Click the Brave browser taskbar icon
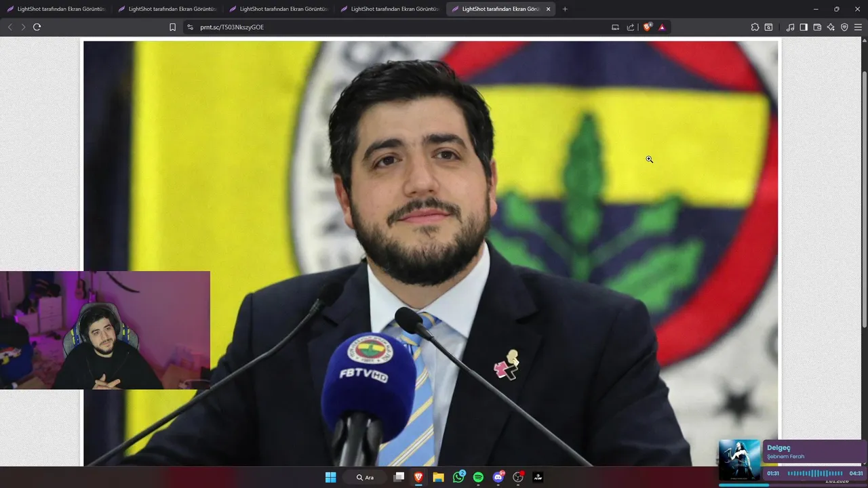Image resolution: width=868 pixels, height=488 pixels. [x=418, y=477]
